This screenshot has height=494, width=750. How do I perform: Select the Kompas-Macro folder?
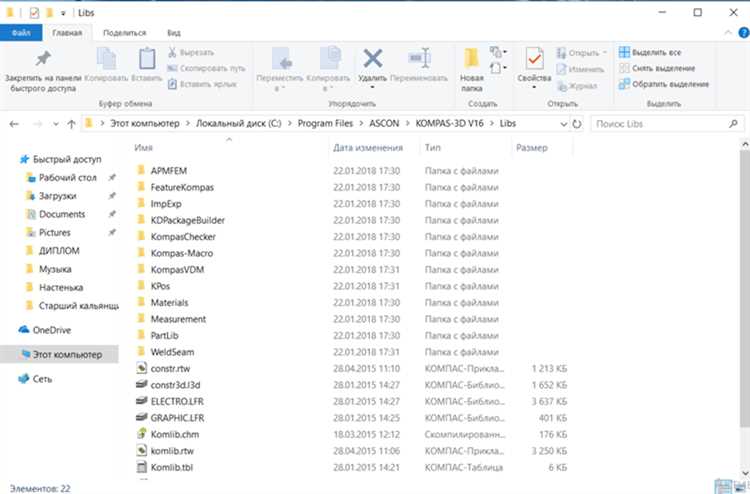tap(182, 253)
